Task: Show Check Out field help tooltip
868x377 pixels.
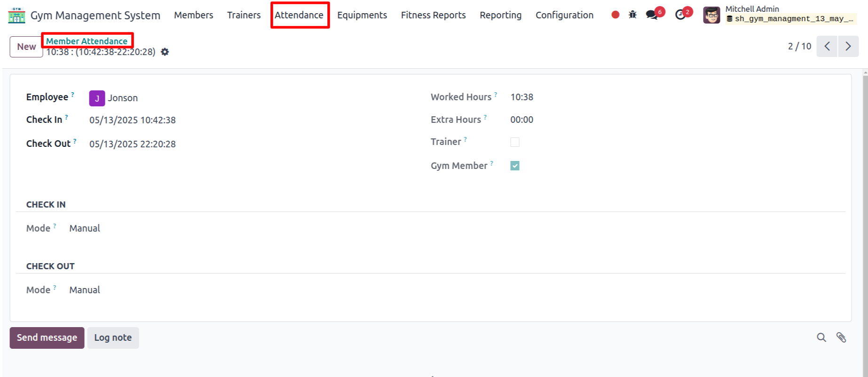Action: coord(75,141)
